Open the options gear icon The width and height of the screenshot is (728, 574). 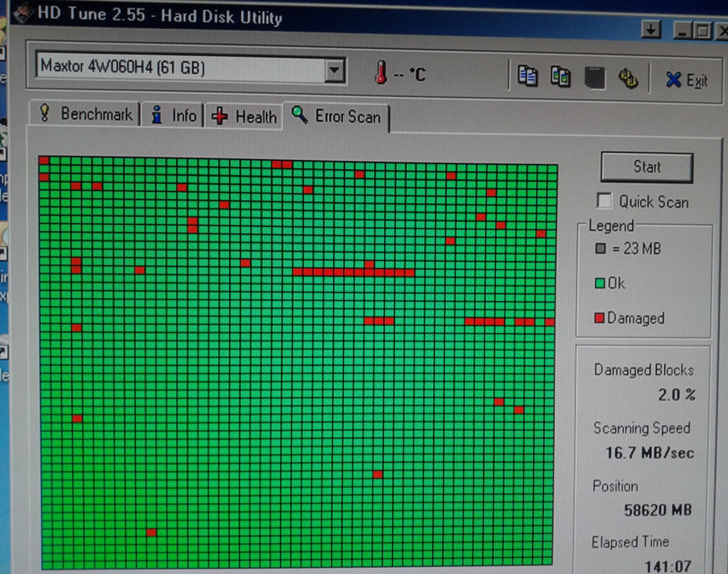point(628,78)
